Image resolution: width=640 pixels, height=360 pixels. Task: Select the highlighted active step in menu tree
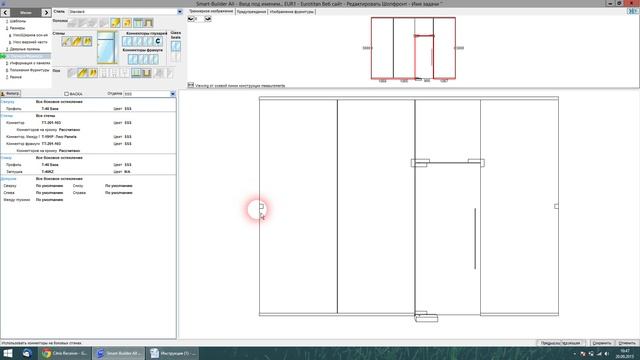[26, 56]
